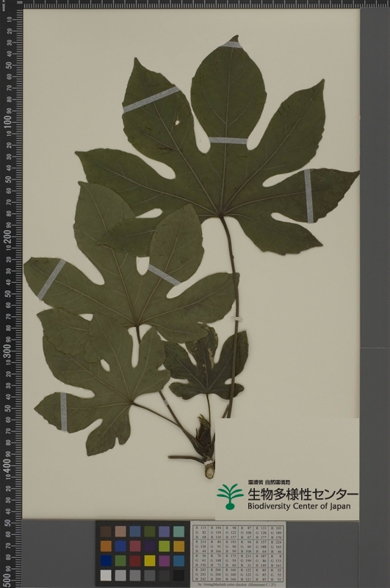Click the 300 mark on the ruler
Viewport: 390px width, 588px height.
[x=7, y=352]
